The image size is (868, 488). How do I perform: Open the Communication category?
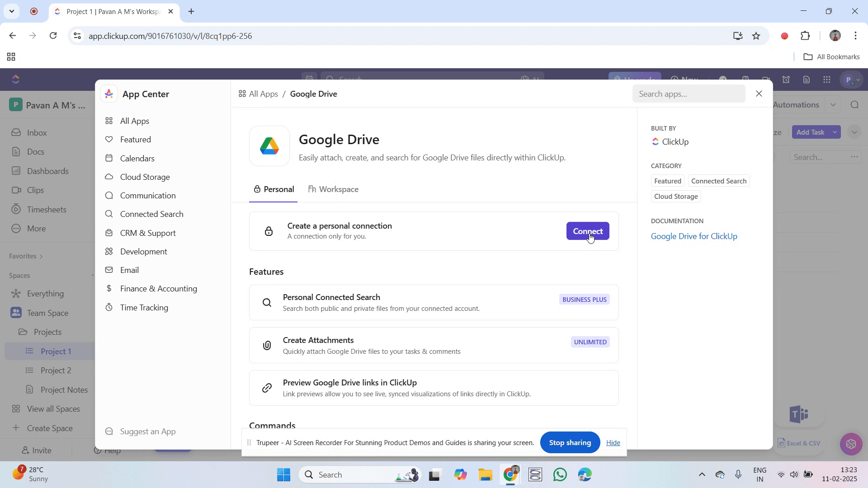(148, 196)
